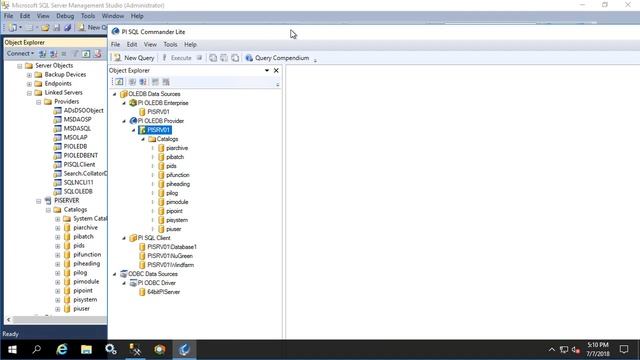
Task: Select 64bitPIServer under PI ODBC Driver
Action: click(163, 292)
